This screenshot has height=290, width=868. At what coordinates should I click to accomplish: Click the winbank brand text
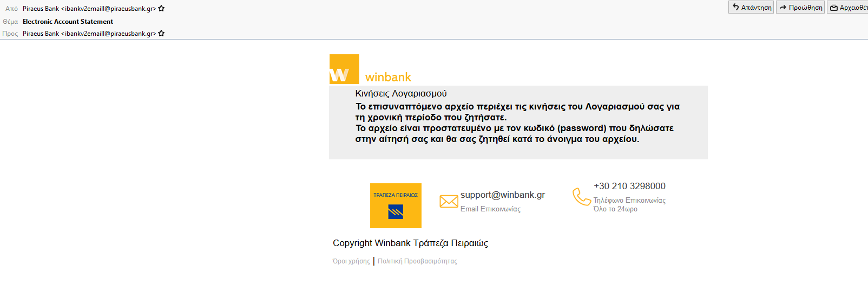click(388, 77)
